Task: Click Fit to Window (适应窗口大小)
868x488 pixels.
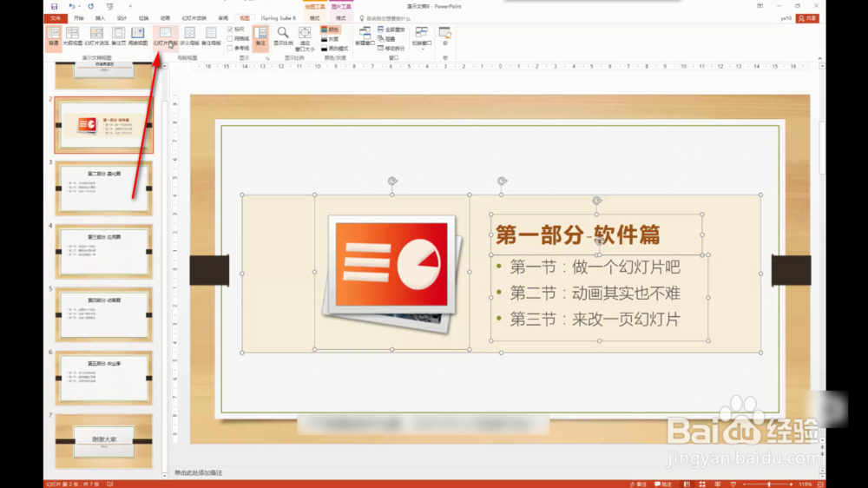Action: [305, 39]
